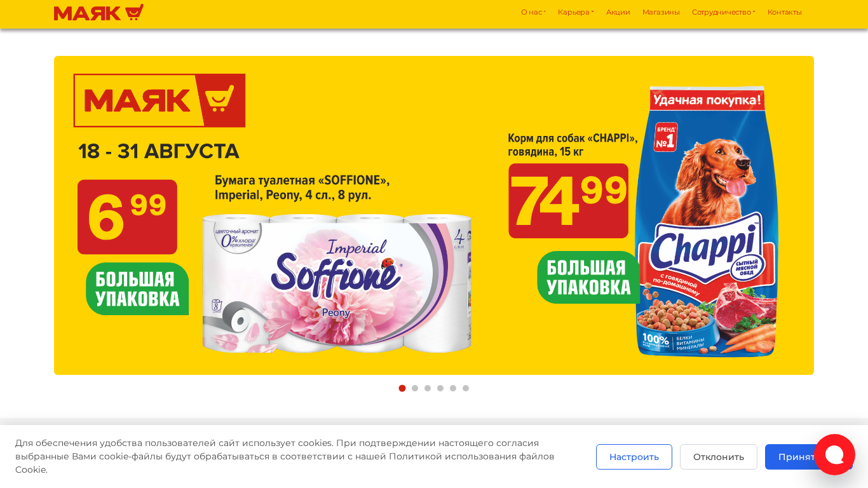The height and width of the screenshot is (488, 868).
Task: Click the red 6.99 price tag
Action: click(127, 217)
